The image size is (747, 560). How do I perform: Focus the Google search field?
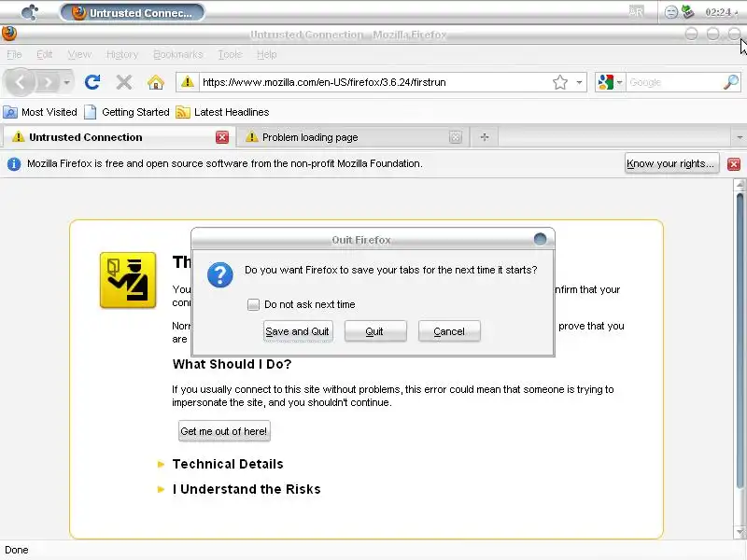(674, 82)
